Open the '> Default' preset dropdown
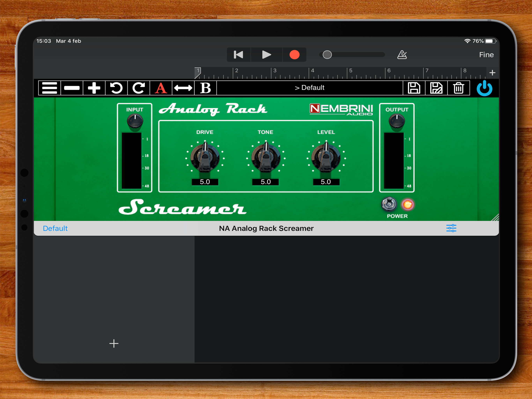Viewport: 532px width, 399px height. (310, 88)
